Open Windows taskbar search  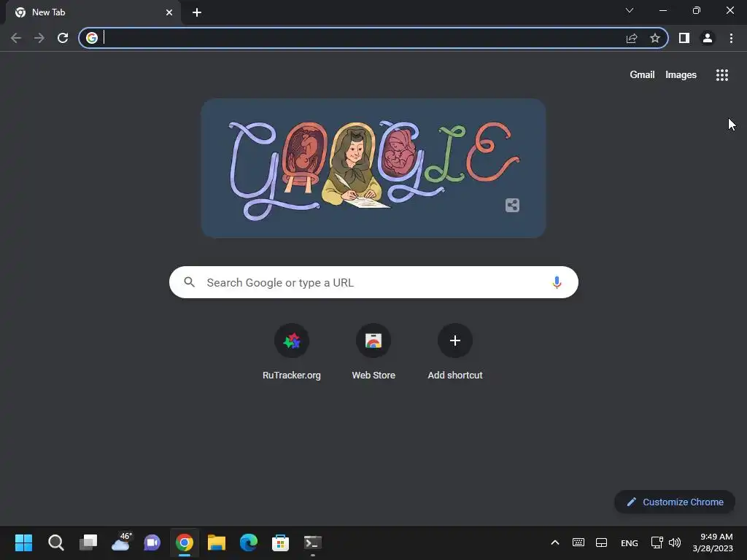[x=55, y=542]
